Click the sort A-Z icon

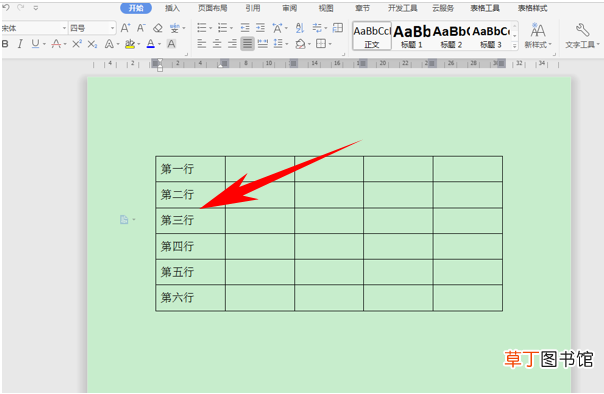click(x=299, y=28)
